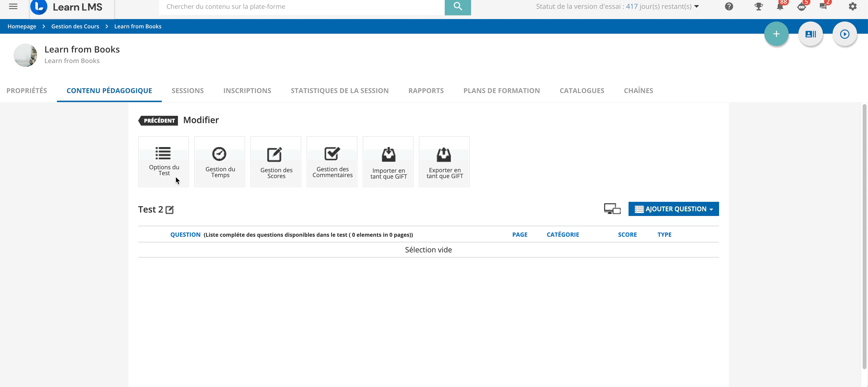Click the teal search magnifier button
This screenshot has width=868, height=387.
pos(458,7)
